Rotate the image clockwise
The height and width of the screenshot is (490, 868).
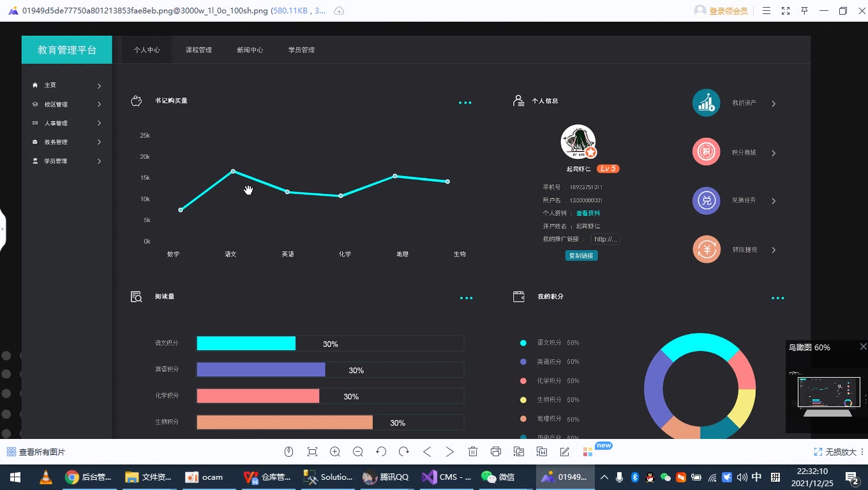(404, 452)
